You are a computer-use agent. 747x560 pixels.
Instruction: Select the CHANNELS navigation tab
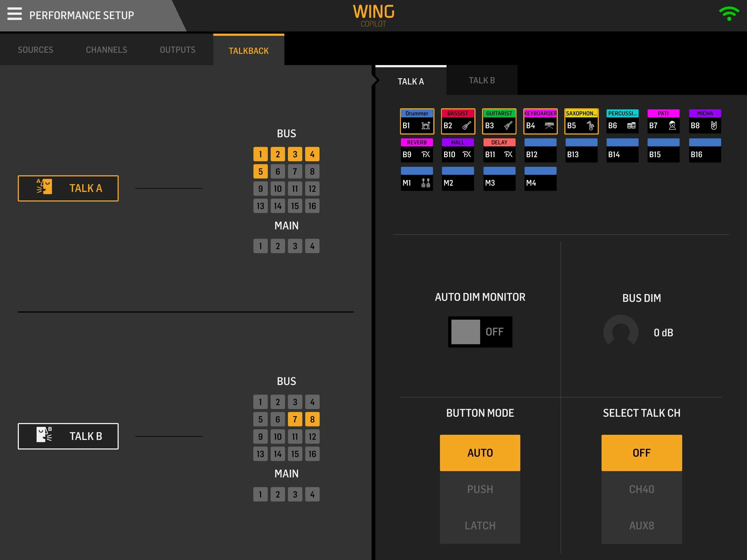pos(106,50)
